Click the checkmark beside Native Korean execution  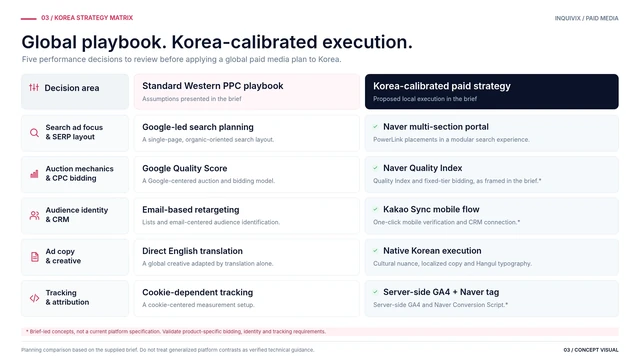(376, 251)
